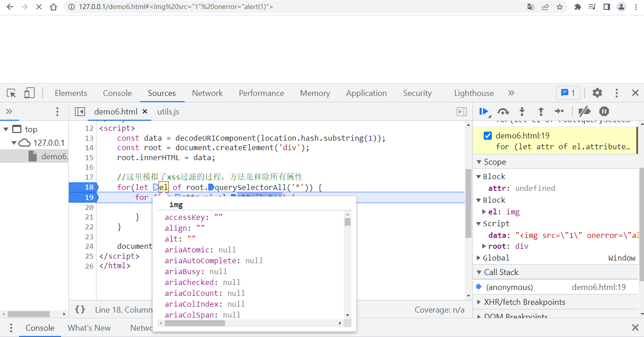This screenshot has height=337, width=644.
Task: Open Chrome three-dot menu
Action: click(636, 7)
